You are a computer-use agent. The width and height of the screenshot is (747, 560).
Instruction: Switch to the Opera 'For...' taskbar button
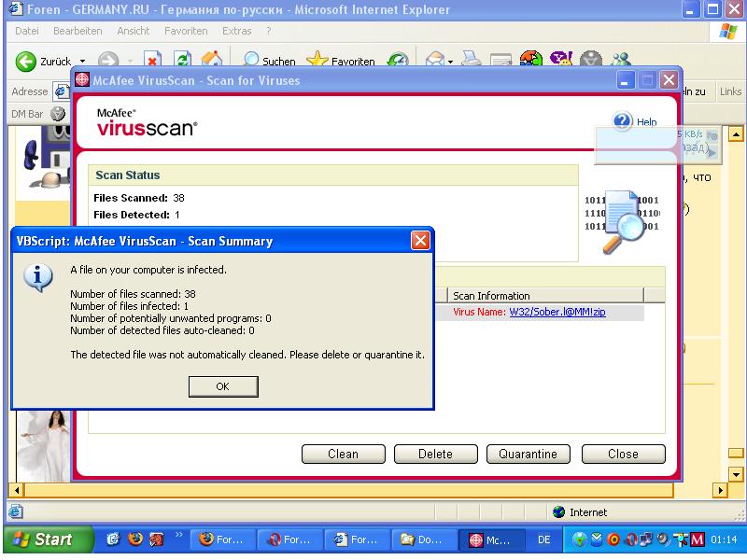click(289, 539)
